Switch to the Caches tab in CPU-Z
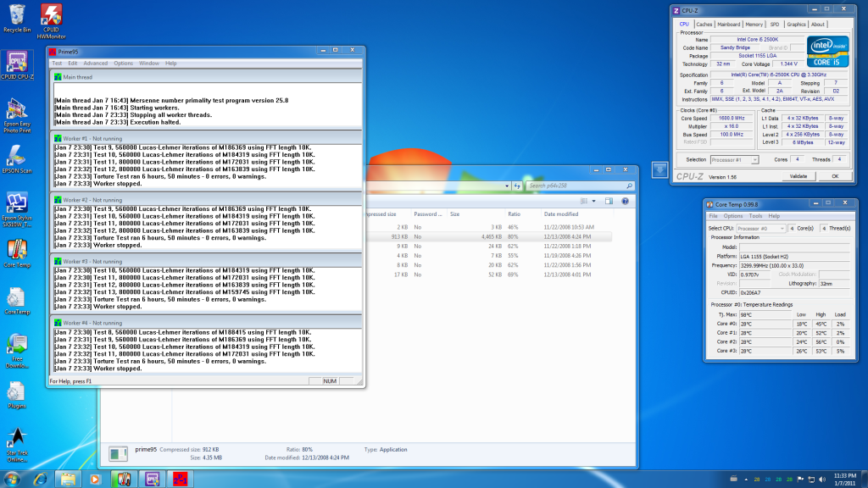This screenshot has height=488, width=868. [x=704, y=25]
